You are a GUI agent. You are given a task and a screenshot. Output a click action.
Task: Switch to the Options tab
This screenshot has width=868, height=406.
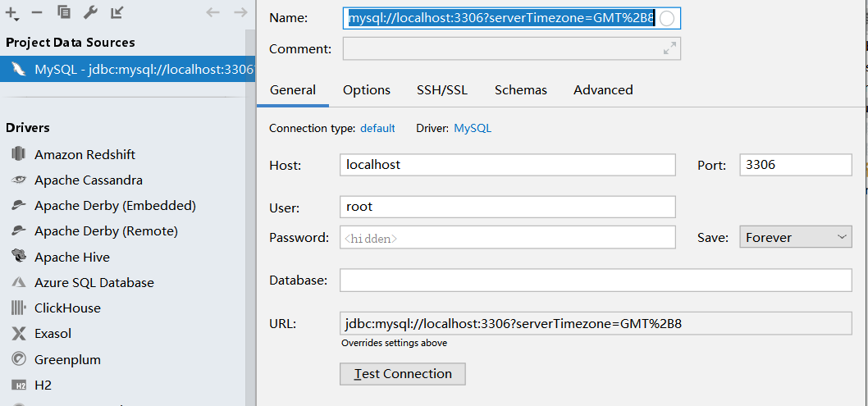pos(367,90)
